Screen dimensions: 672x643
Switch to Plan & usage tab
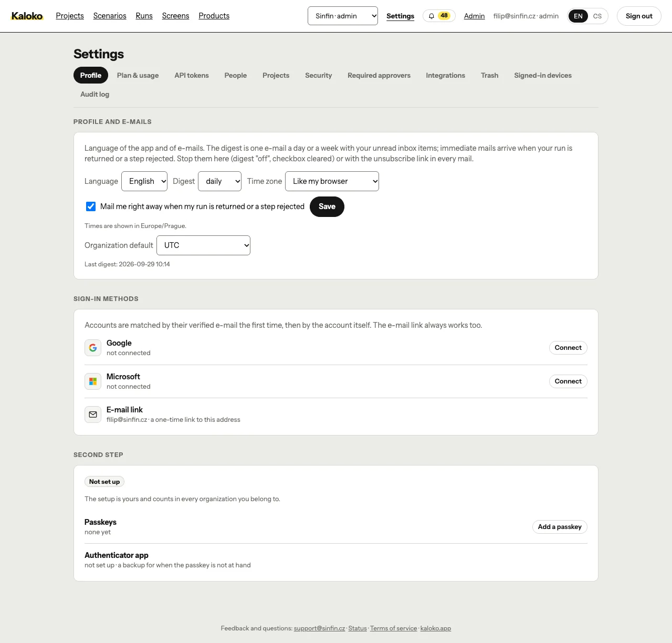[138, 76]
